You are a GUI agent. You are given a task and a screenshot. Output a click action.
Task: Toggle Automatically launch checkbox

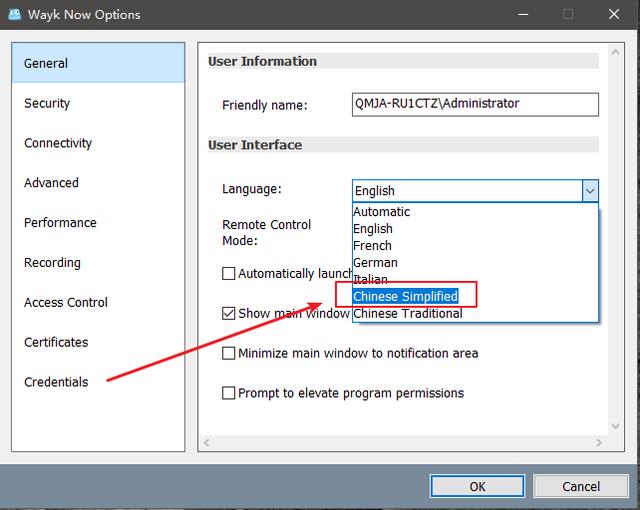click(x=229, y=273)
